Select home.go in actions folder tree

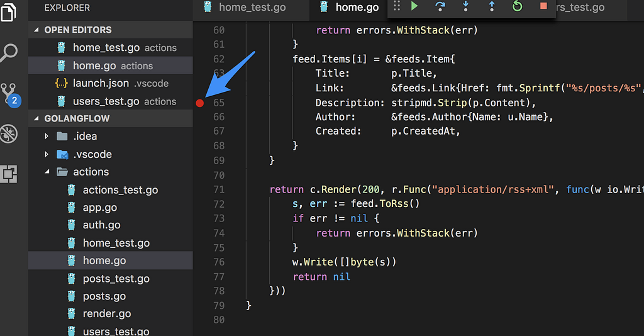click(x=111, y=260)
